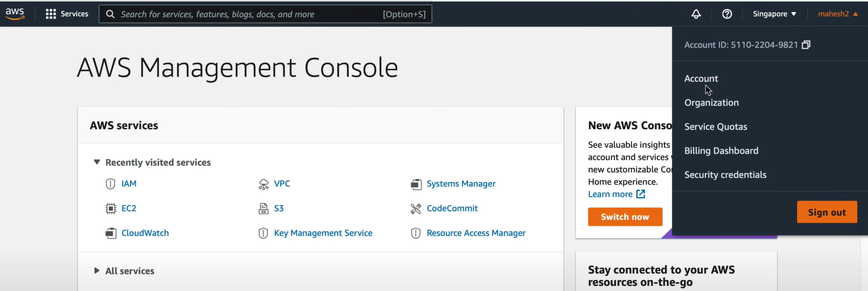Click the Key Management Service shield icon
This screenshot has height=291, width=868.
[263, 233]
